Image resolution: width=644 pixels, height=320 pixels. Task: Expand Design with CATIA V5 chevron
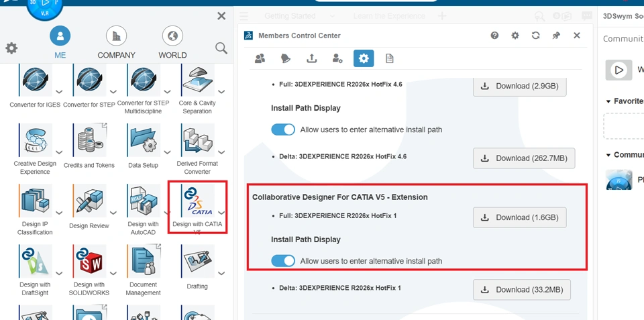pyautogui.click(x=221, y=213)
